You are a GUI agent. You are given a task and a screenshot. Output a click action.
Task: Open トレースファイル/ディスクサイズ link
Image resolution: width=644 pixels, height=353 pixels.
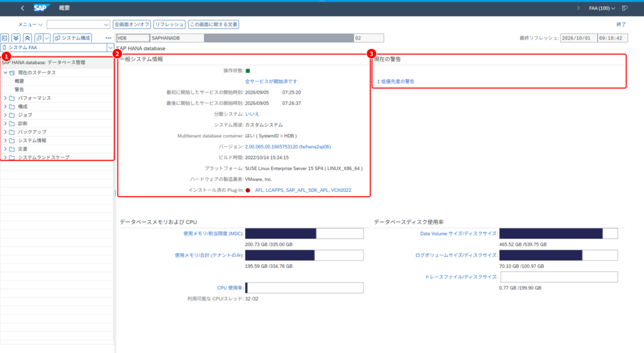[461, 277]
